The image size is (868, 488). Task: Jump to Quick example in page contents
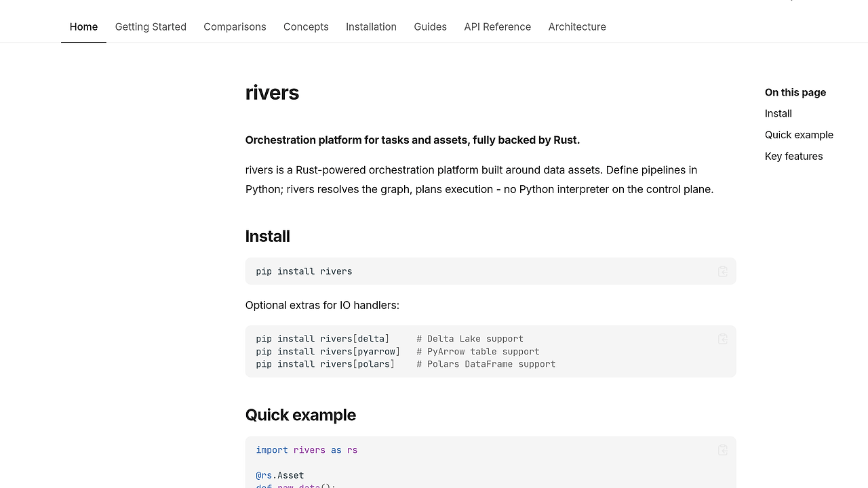pyautogui.click(x=799, y=135)
